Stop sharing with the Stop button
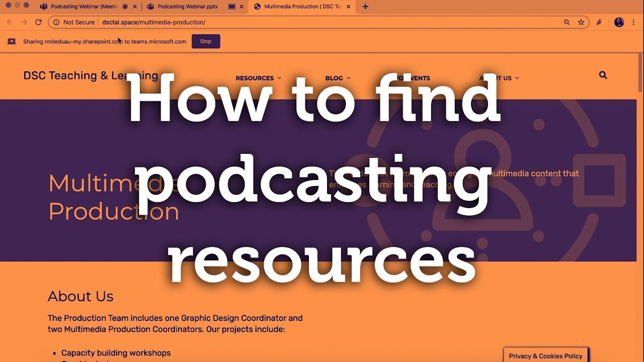Viewport: 644px width, 362px height. click(206, 41)
